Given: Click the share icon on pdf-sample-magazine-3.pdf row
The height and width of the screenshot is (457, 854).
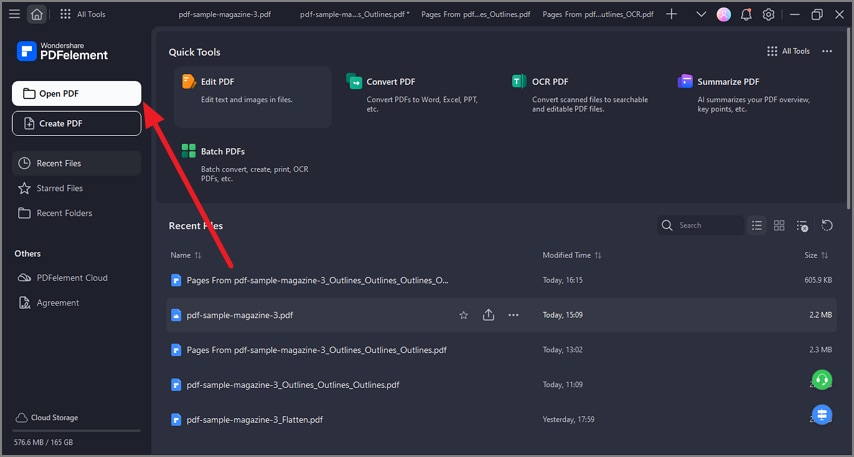Looking at the screenshot, I should [x=488, y=315].
